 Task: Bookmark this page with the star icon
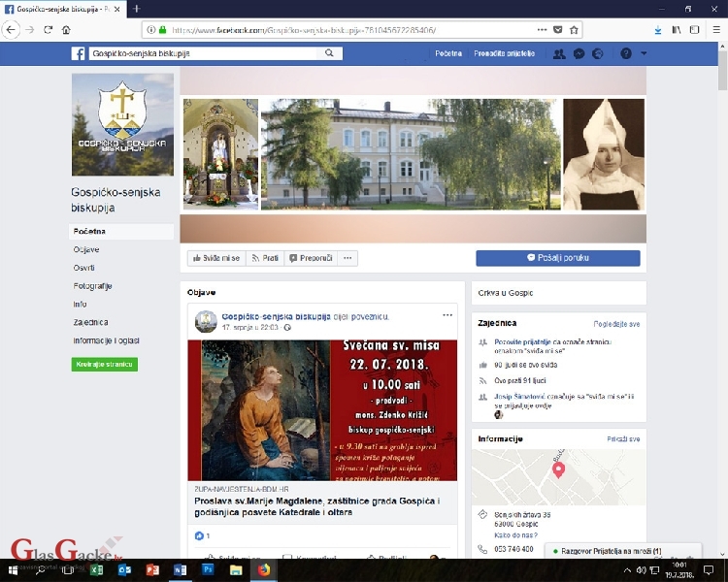tap(574, 30)
